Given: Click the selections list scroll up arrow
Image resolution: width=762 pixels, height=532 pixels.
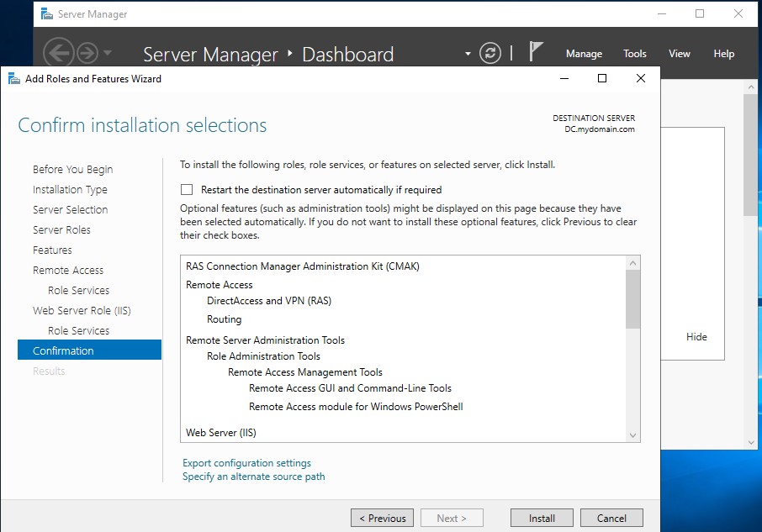Looking at the screenshot, I should tap(632, 263).
